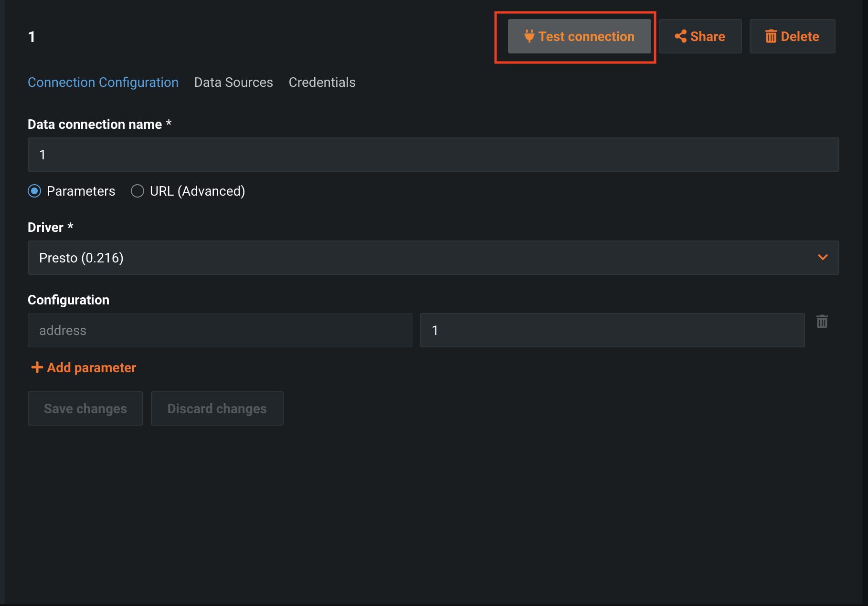Click the Discard changes button
868x606 pixels.
pyautogui.click(x=217, y=408)
